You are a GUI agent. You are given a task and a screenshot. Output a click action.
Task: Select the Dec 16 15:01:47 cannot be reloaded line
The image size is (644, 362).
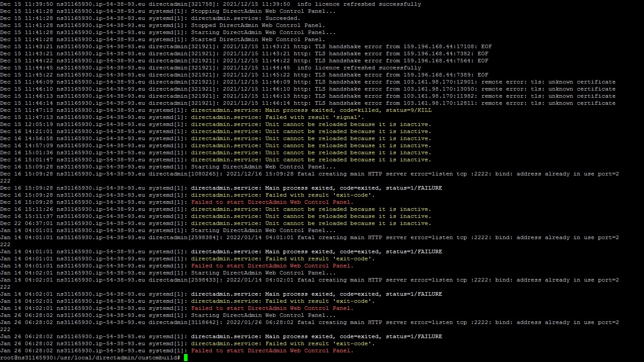(216, 160)
